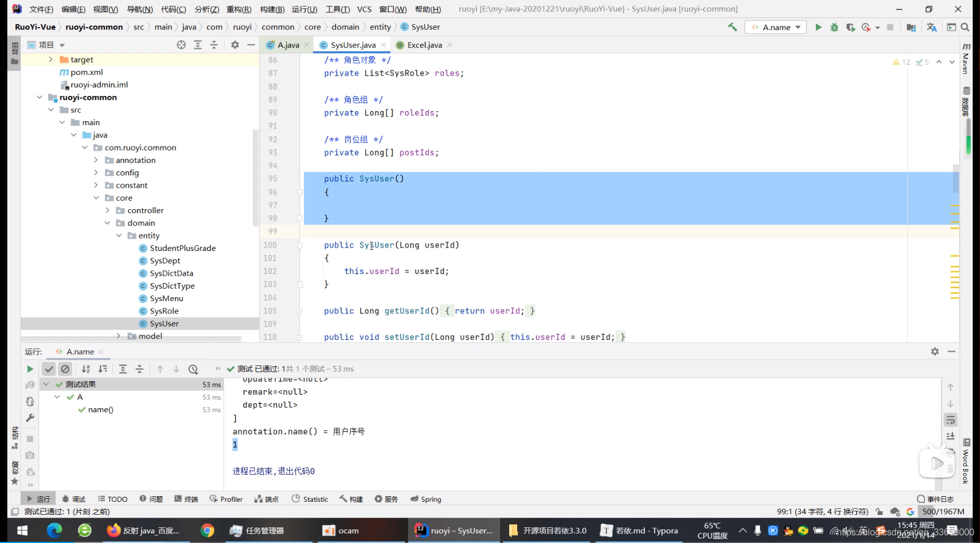980x543 pixels.
Task: Rerun tests with green play icon in run panel
Action: (x=30, y=369)
